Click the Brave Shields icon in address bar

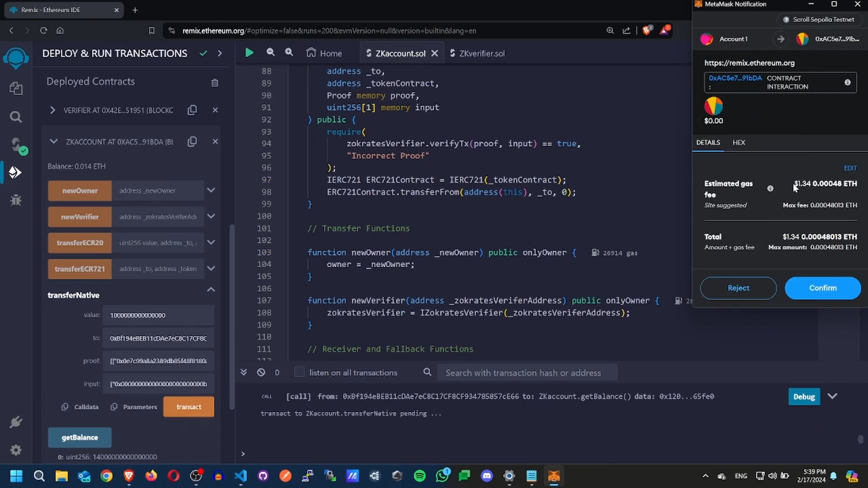[x=647, y=30]
